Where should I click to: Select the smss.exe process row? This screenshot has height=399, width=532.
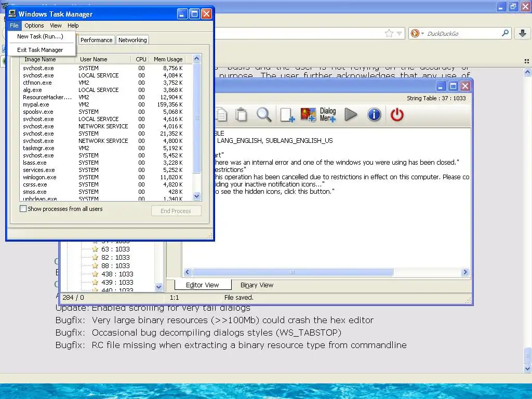pos(103,192)
